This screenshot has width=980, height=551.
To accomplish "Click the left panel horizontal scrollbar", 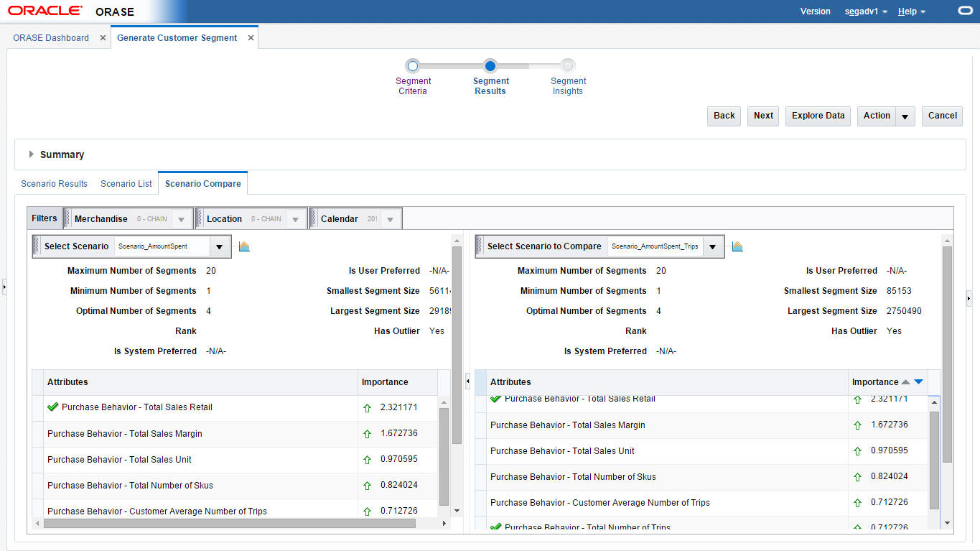I will click(x=230, y=524).
